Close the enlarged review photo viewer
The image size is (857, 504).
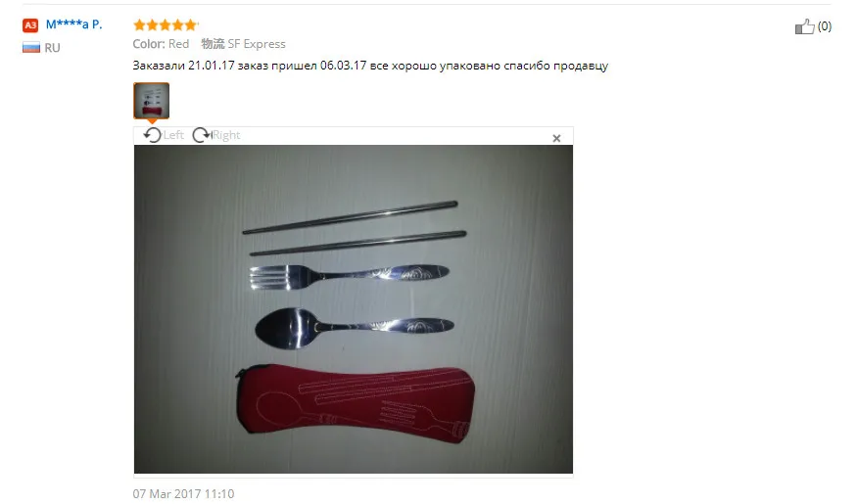[x=556, y=138]
